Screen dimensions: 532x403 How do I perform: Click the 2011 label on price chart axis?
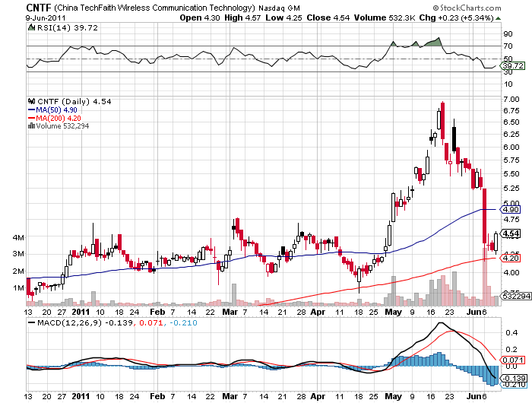(x=81, y=312)
